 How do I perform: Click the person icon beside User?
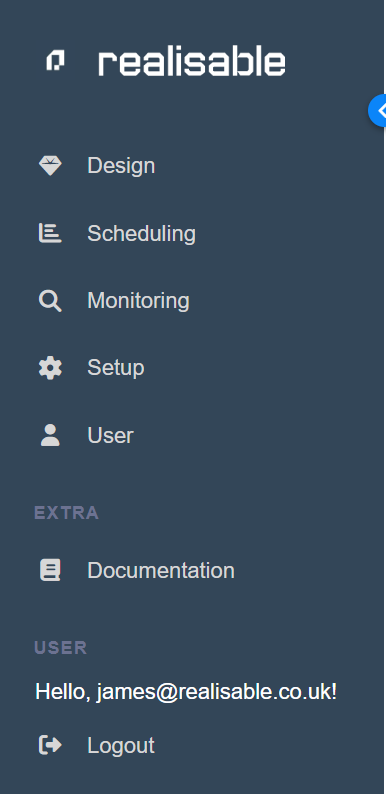coord(50,435)
